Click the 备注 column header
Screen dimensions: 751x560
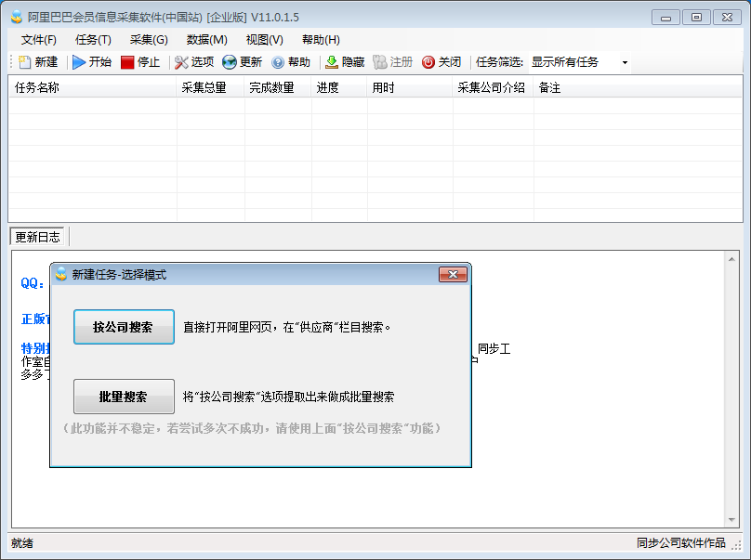[x=638, y=87]
